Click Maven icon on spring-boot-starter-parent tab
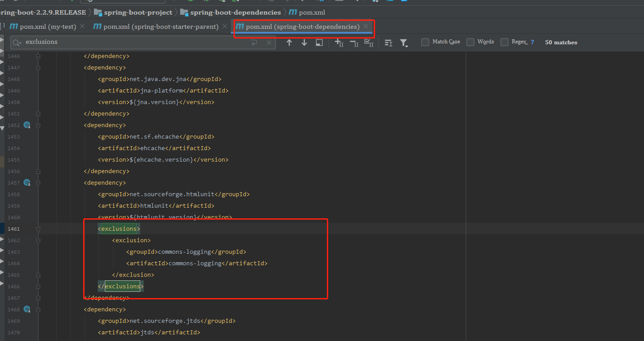 [97, 27]
